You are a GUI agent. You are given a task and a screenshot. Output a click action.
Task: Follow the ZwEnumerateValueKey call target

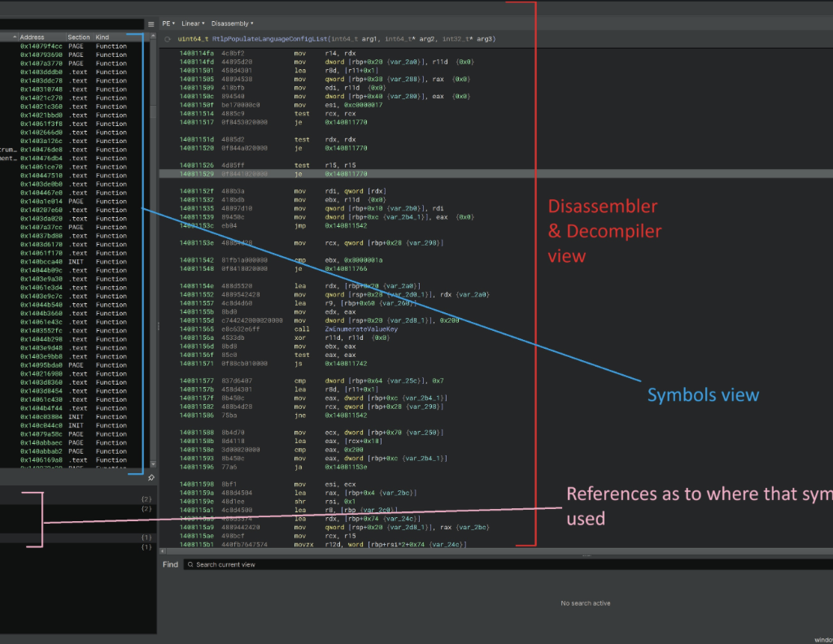pyautogui.click(x=361, y=329)
